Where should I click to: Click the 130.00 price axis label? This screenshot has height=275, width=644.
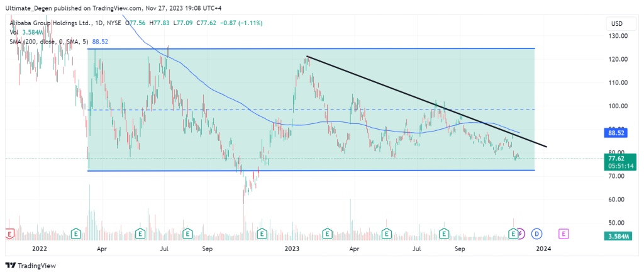coord(619,36)
